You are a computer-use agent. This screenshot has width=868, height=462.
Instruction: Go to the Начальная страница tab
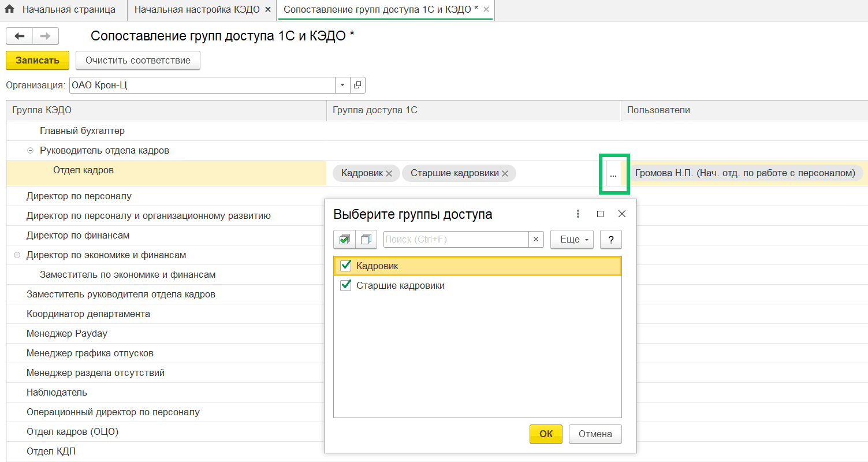coord(68,10)
